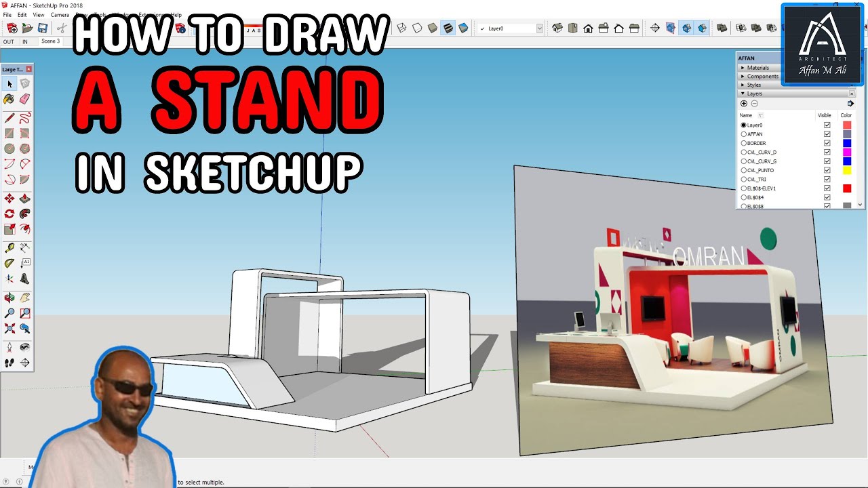
Task: Select the Polygon tool
Action: [x=25, y=149]
